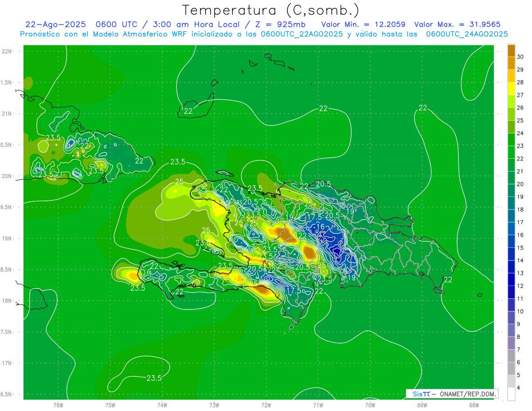Click the '75W' longitude label
This screenshot has width=532, height=411.
(110, 405)
